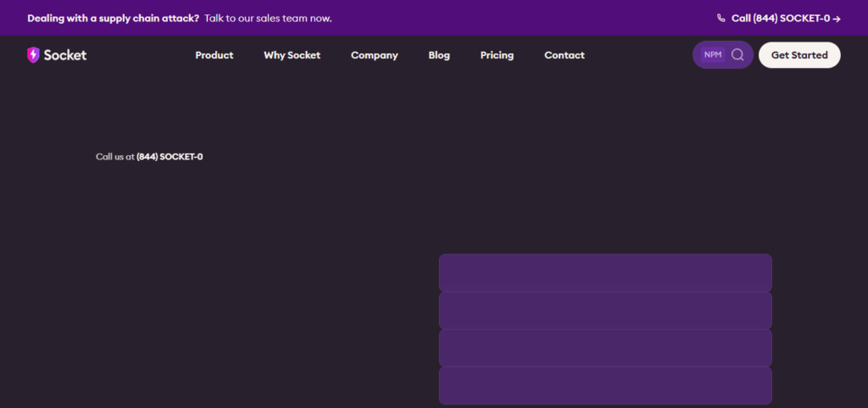
Task: Open the Product menu
Action: [214, 55]
